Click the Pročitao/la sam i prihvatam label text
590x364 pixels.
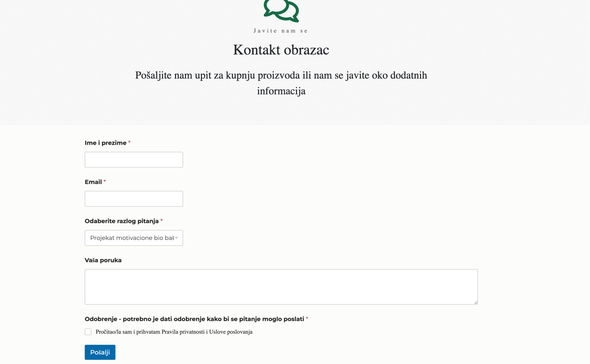tap(174, 332)
